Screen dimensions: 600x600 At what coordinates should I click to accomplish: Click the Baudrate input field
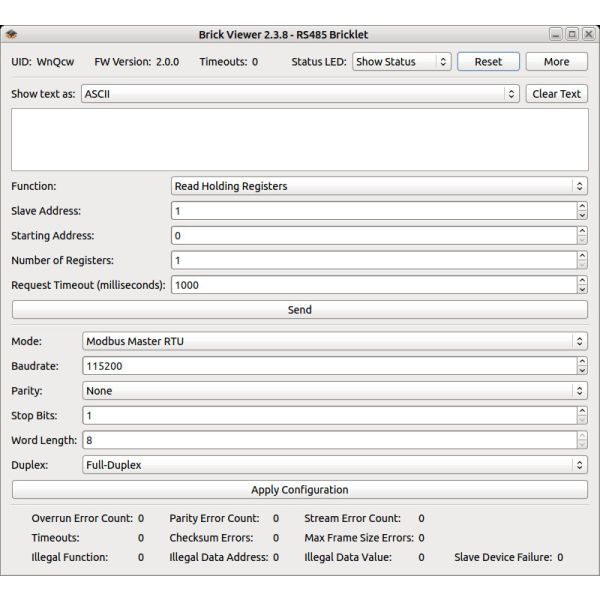pyautogui.click(x=329, y=366)
